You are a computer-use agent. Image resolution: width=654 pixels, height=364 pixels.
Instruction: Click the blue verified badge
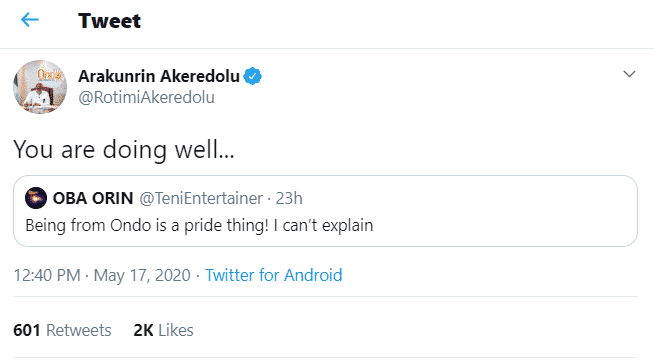252,76
